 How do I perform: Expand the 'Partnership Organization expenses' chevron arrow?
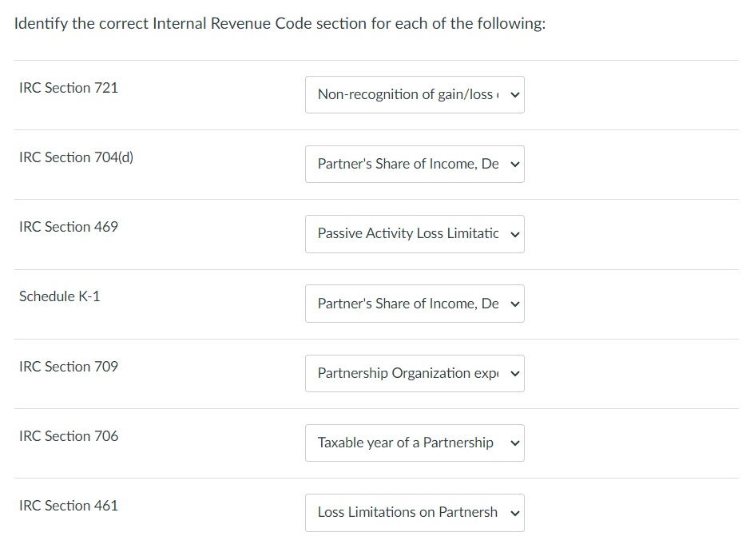514,373
